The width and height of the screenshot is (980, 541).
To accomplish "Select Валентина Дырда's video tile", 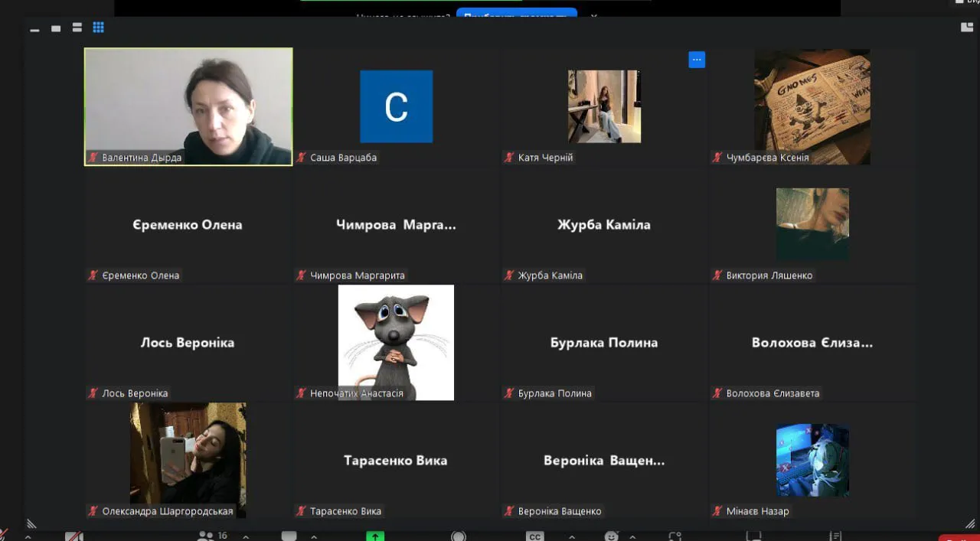I will point(188,106).
